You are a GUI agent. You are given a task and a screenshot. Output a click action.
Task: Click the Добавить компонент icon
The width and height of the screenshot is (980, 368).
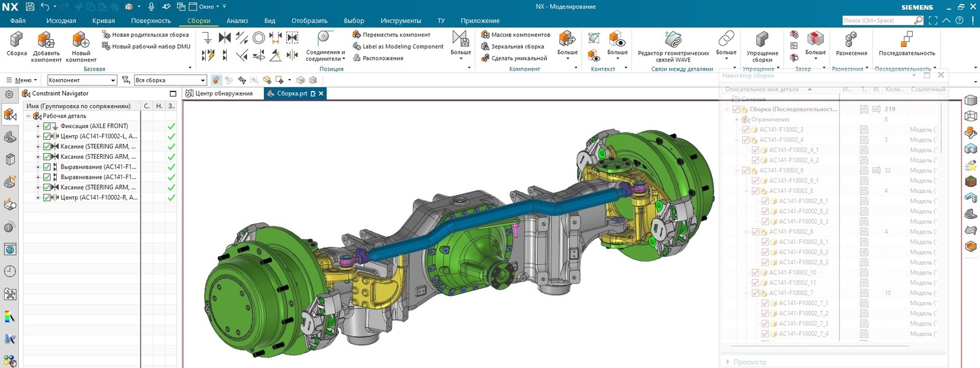pos(46,41)
